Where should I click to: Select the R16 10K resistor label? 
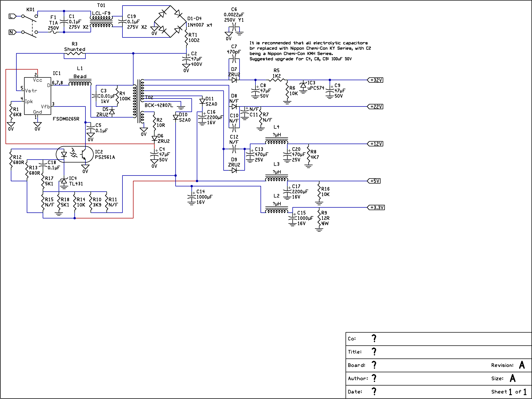pyautogui.click(x=325, y=192)
